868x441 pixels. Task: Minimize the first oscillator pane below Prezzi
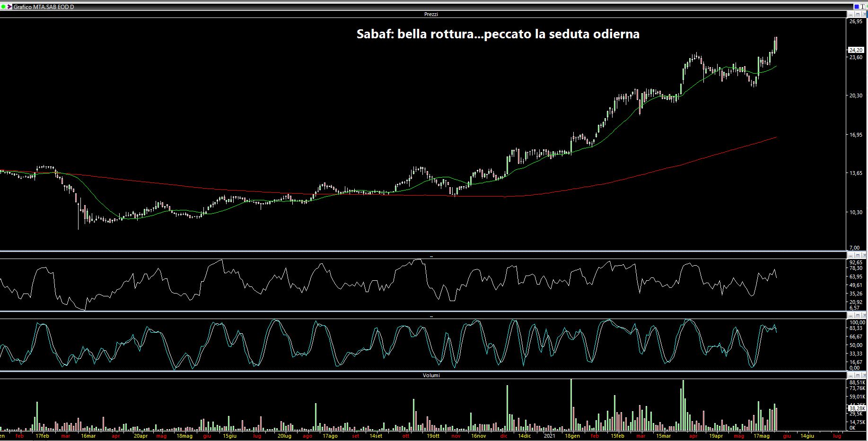850,256
